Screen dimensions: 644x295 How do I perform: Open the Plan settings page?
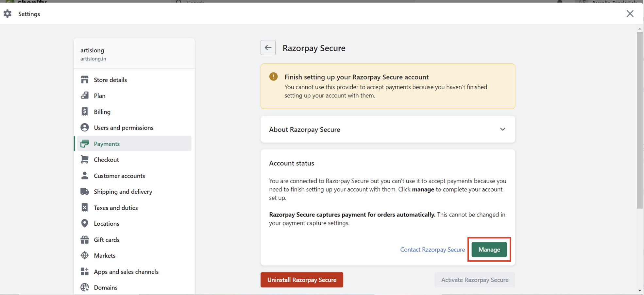(x=133, y=95)
